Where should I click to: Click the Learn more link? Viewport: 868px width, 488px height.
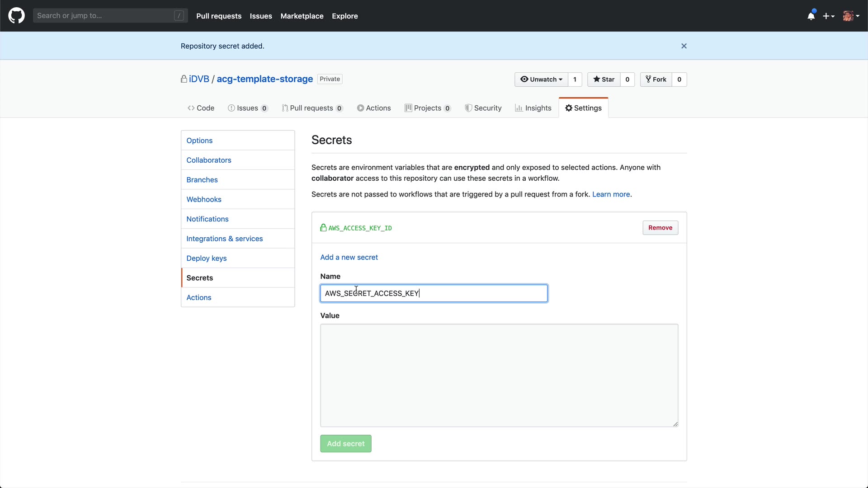click(611, 194)
